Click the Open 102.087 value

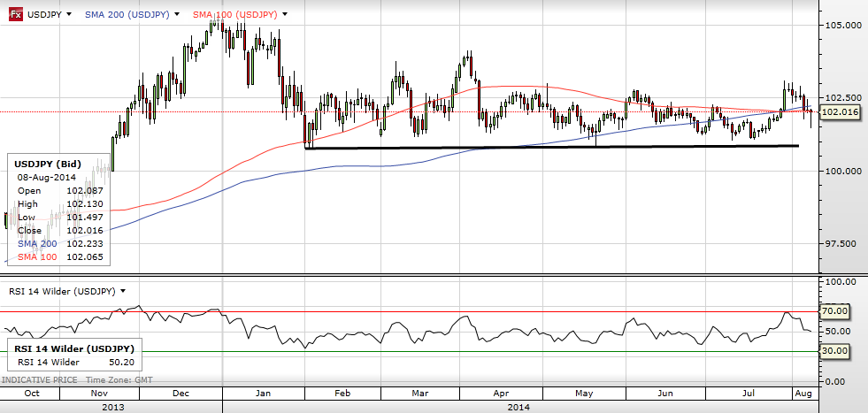click(x=85, y=190)
